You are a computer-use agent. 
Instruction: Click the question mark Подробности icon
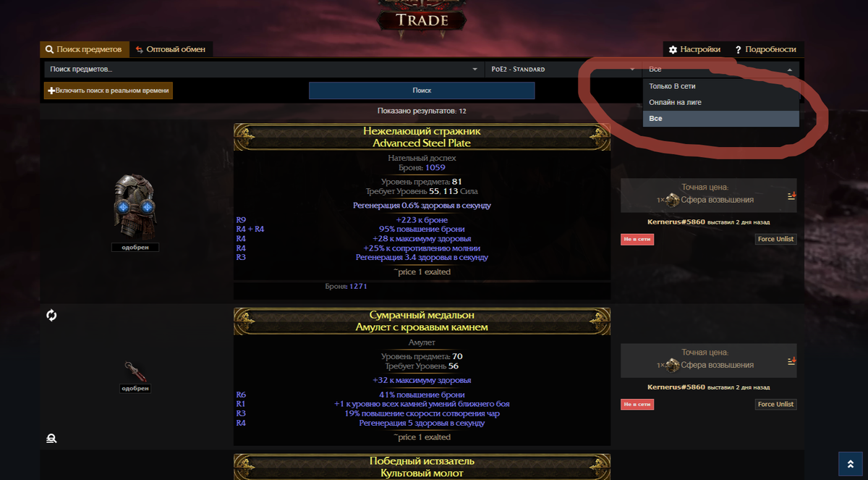tap(738, 50)
